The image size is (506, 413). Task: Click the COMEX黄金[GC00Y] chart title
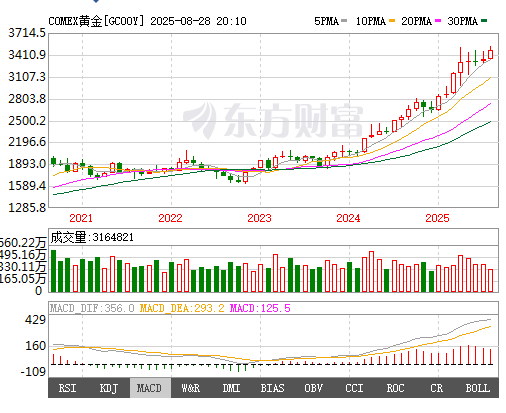pyautogui.click(x=96, y=21)
